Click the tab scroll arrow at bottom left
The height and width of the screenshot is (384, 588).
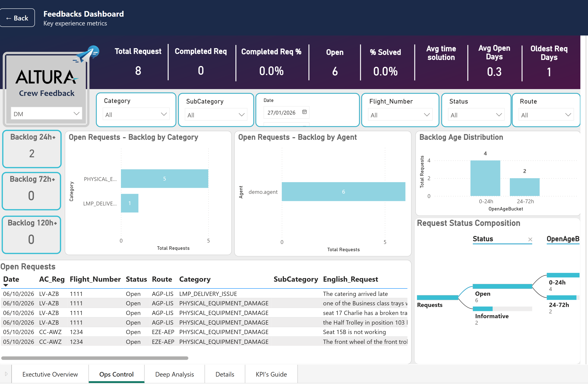click(x=6, y=374)
